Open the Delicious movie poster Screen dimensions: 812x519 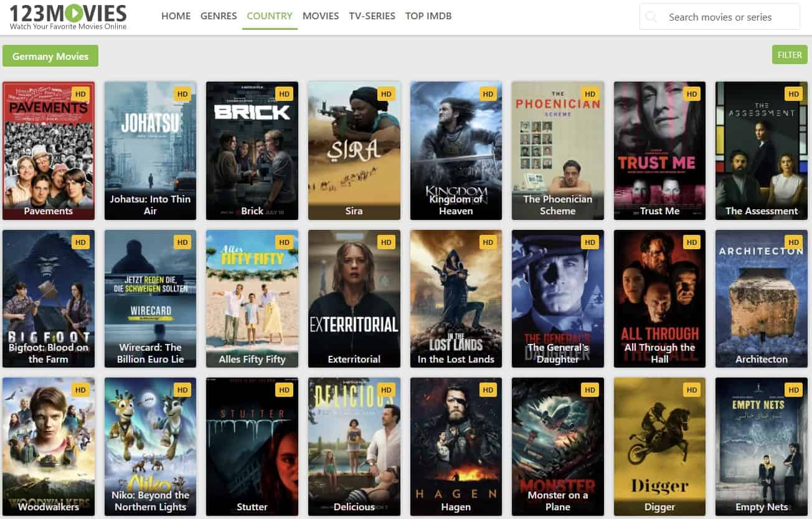pyautogui.click(x=354, y=446)
